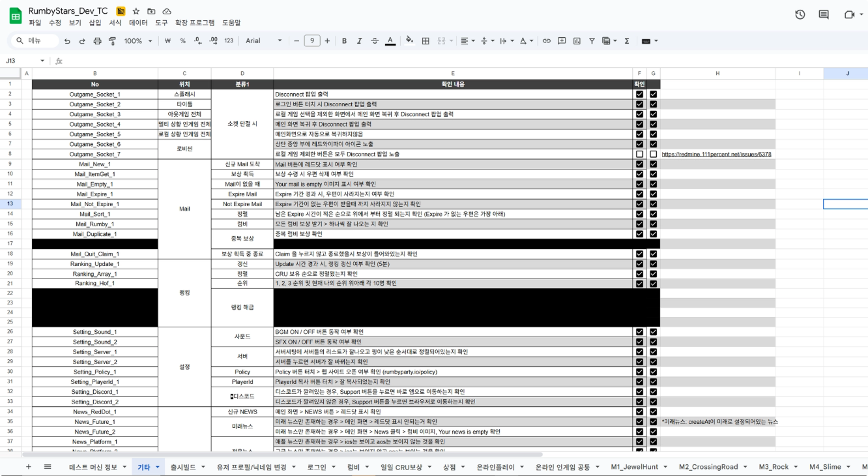Increase font size with plus button
The height and width of the screenshot is (476, 868).
click(x=327, y=41)
